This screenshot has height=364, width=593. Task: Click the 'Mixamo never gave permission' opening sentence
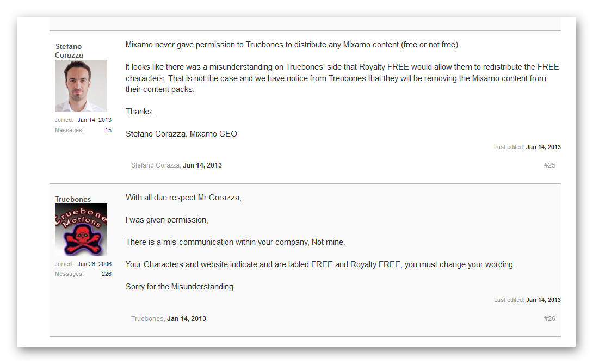(x=293, y=45)
